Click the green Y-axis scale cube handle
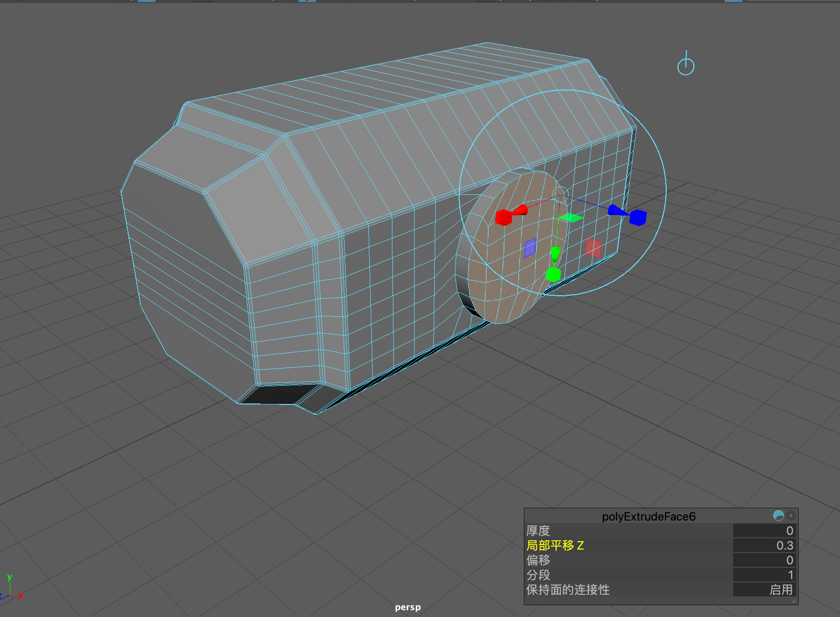Image resolution: width=840 pixels, height=617 pixels. (x=553, y=275)
